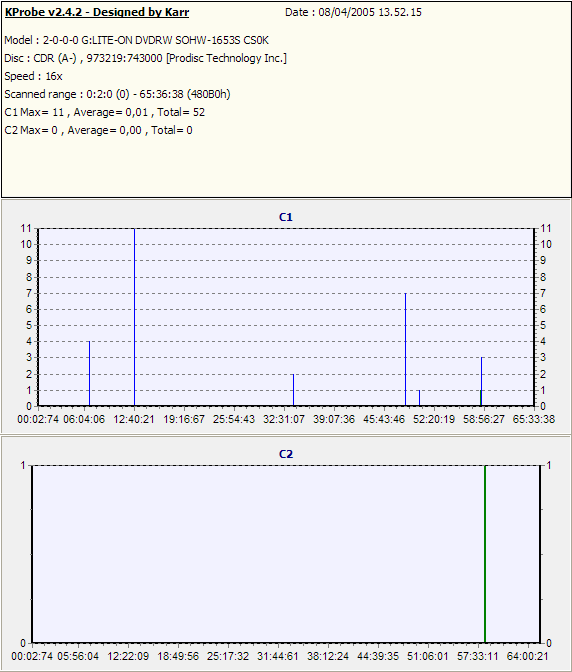Click the C2 Max statistics line
The width and height of the screenshot is (572, 672).
point(99,130)
